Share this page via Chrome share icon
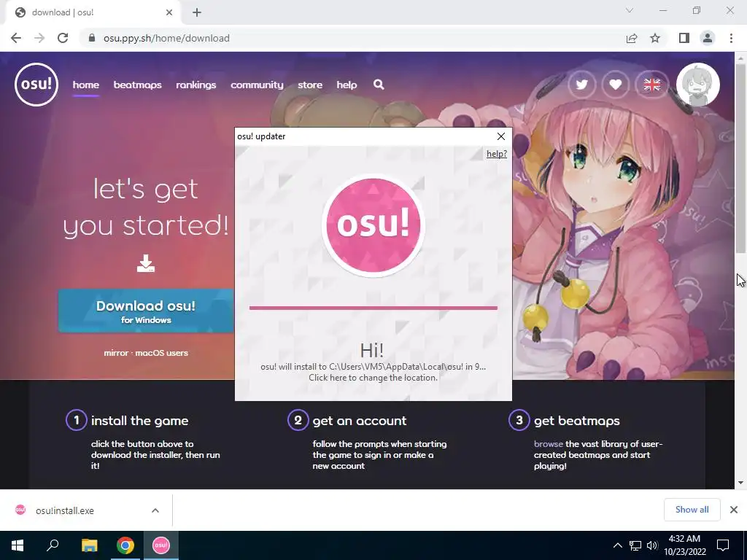747x560 pixels. point(632,38)
